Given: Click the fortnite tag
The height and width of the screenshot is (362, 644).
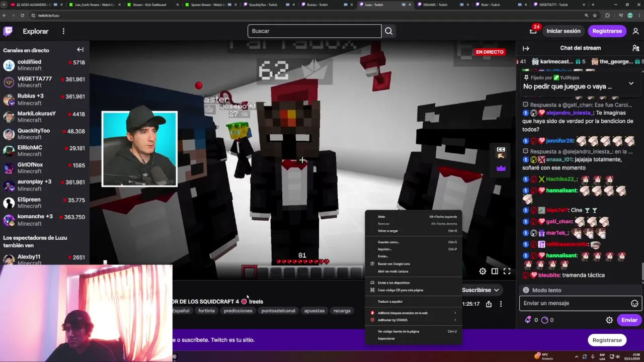Looking at the screenshot, I should point(206,311).
